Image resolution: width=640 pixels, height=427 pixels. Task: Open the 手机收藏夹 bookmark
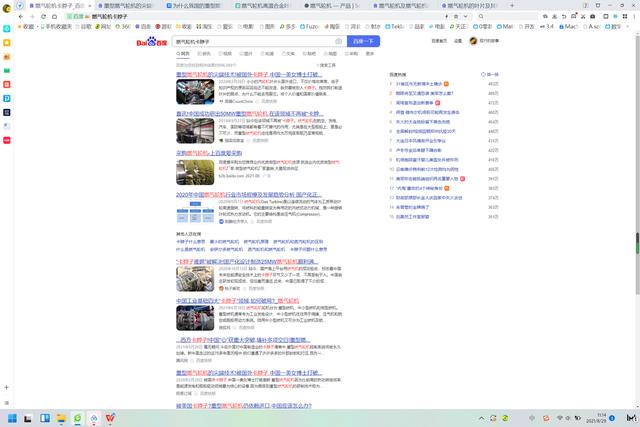point(56,26)
